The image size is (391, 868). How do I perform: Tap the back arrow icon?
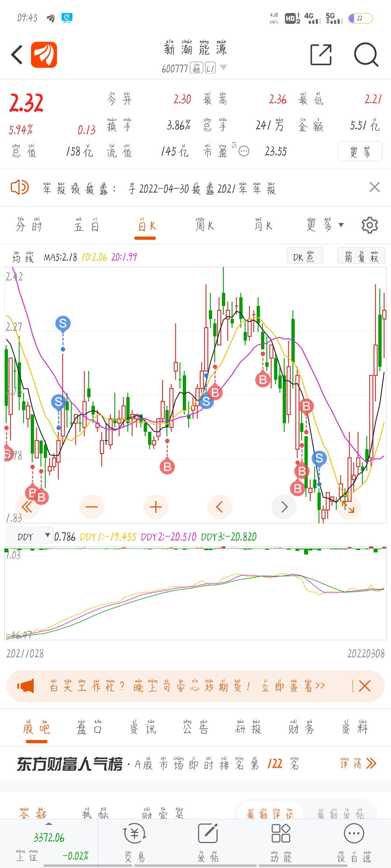[x=17, y=55]
